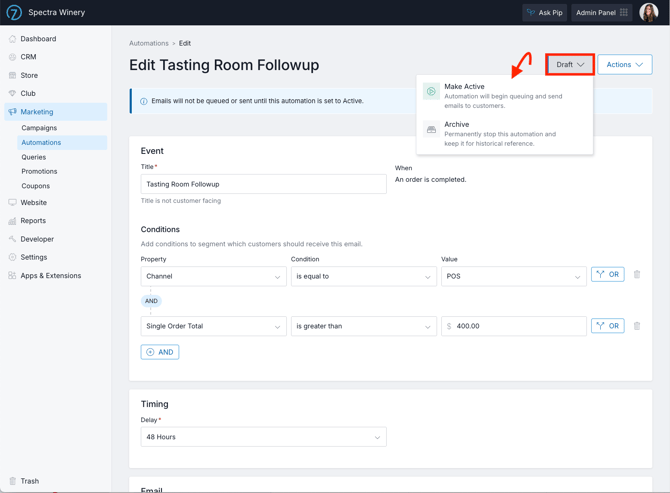Click the Marketing megaphone icon
Screen dimensions: 670x493
point(12,112)
